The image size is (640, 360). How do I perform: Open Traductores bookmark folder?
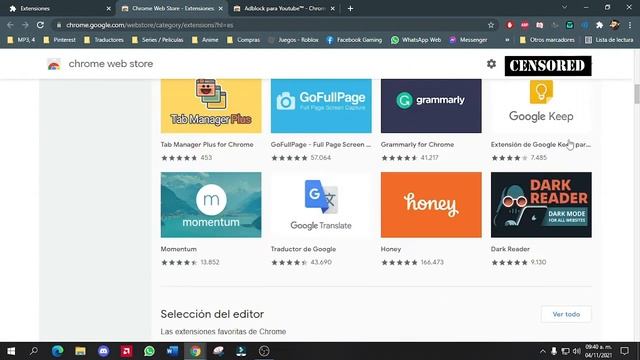click(103, 40)
